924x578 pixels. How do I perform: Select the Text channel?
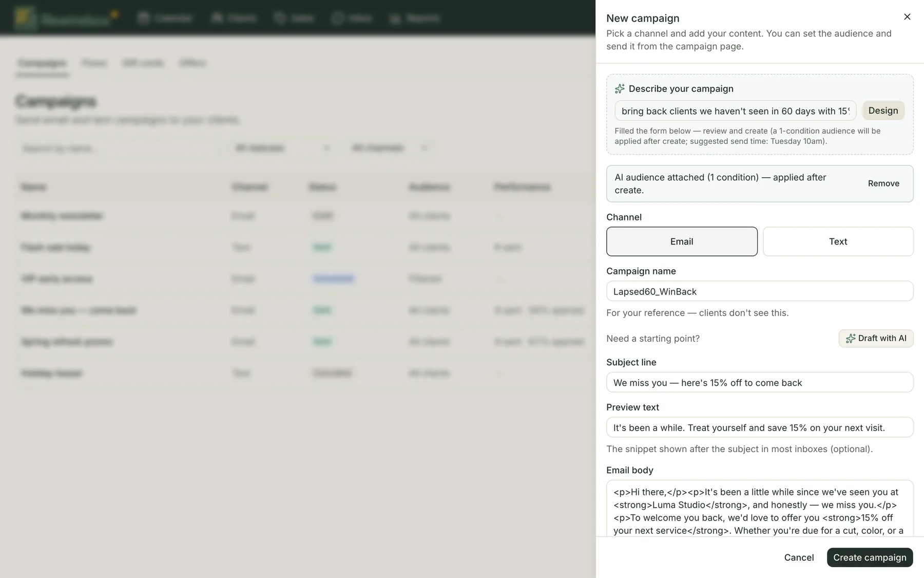[x=838, y=241]
